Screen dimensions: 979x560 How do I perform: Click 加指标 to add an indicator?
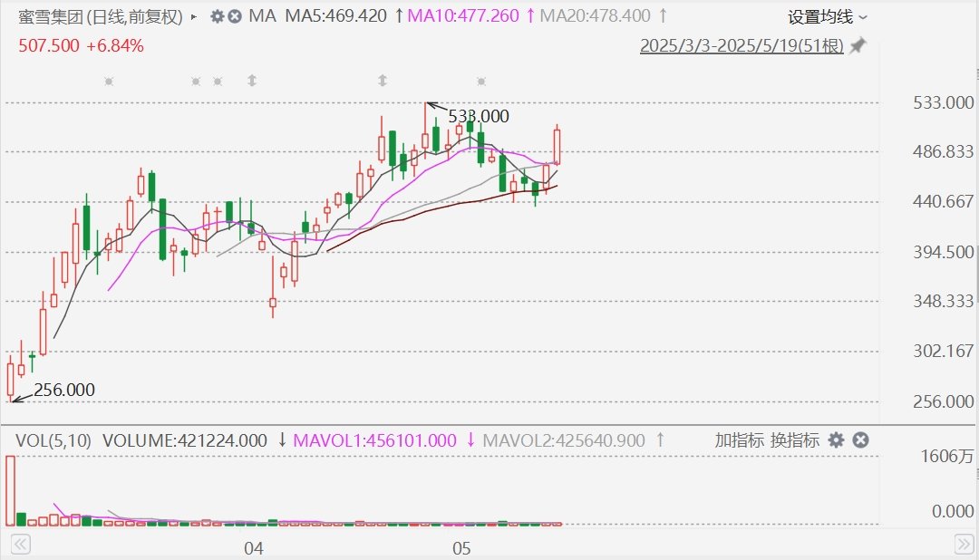(x=740, y=440)
